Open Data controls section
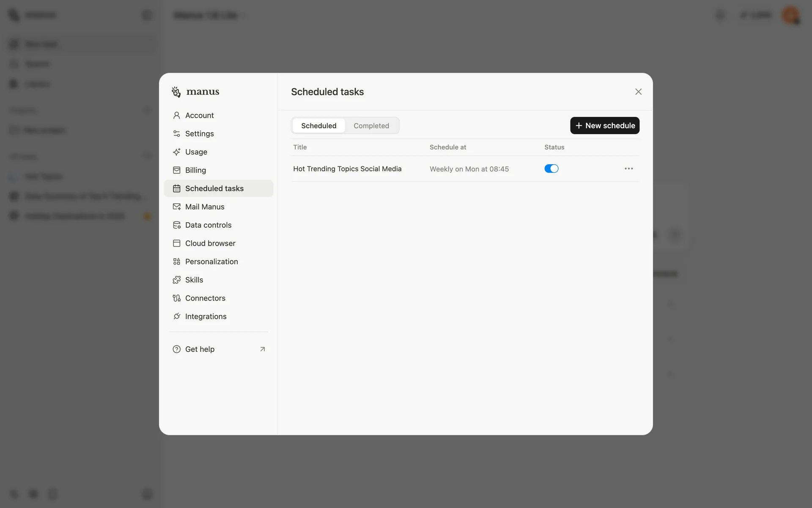The image size is (812, 508). pyautogui.click(x=218, y=225)
